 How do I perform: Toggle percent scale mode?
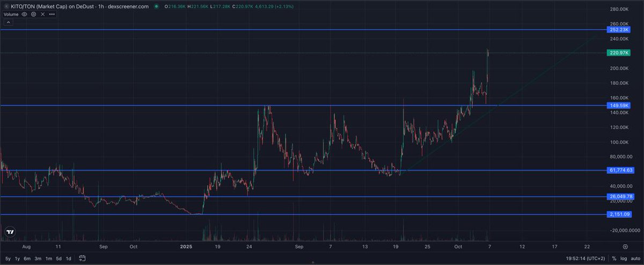[x=614, y=259]
